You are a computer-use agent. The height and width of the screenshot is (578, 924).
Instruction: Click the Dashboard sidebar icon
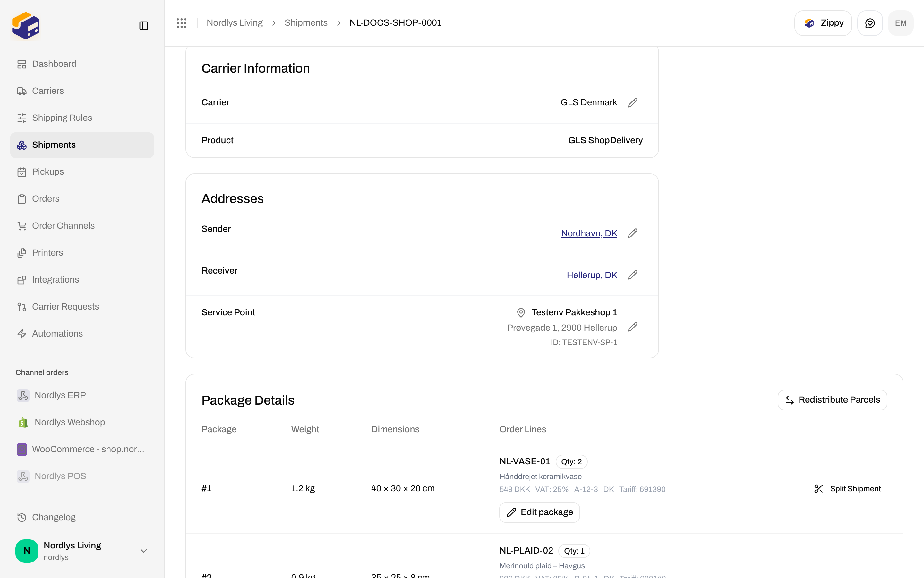pyautogui.click(x=22, y=64)
